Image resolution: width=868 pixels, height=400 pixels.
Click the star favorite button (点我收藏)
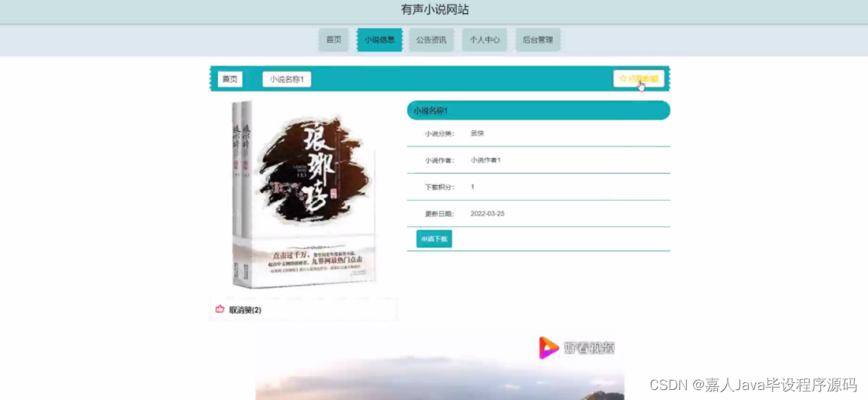tap(638, 79)
